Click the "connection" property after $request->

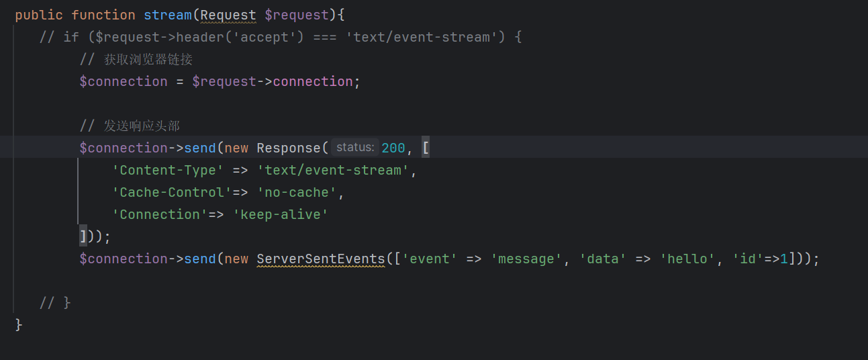(312, 81)
